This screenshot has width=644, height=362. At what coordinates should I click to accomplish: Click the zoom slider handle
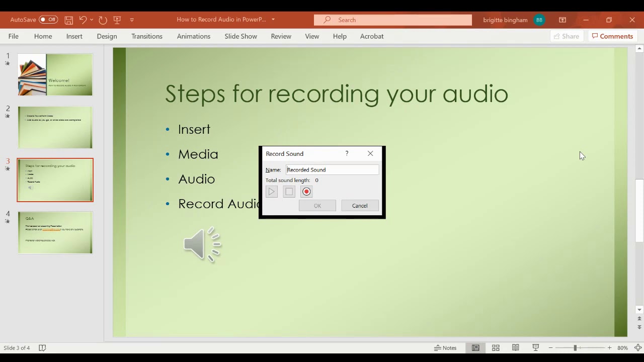tap(575, 348)
